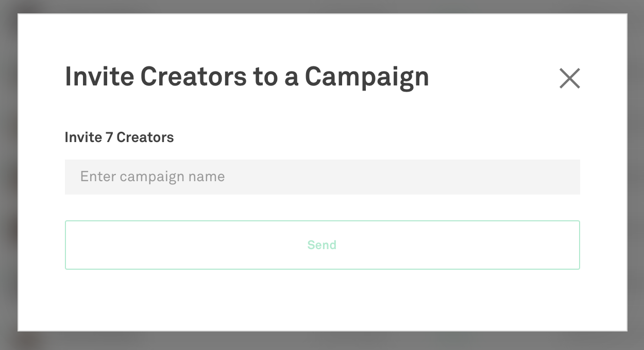Click the Invite 7 Creators label
The image size is (644, 350).
119,137
